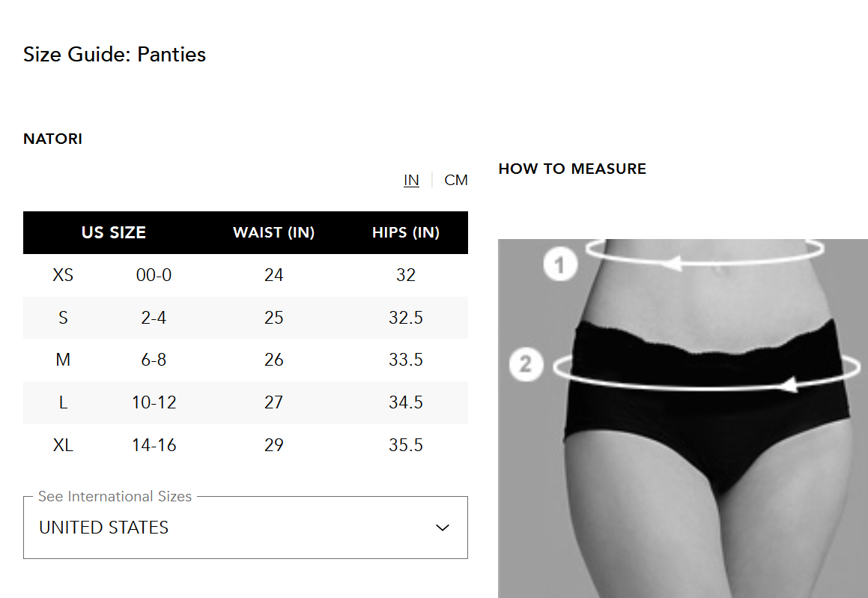The width and height of the screenshot is (868, 598).
Task: Click the 35.5 hips value
Action: [x=405, y=446]
